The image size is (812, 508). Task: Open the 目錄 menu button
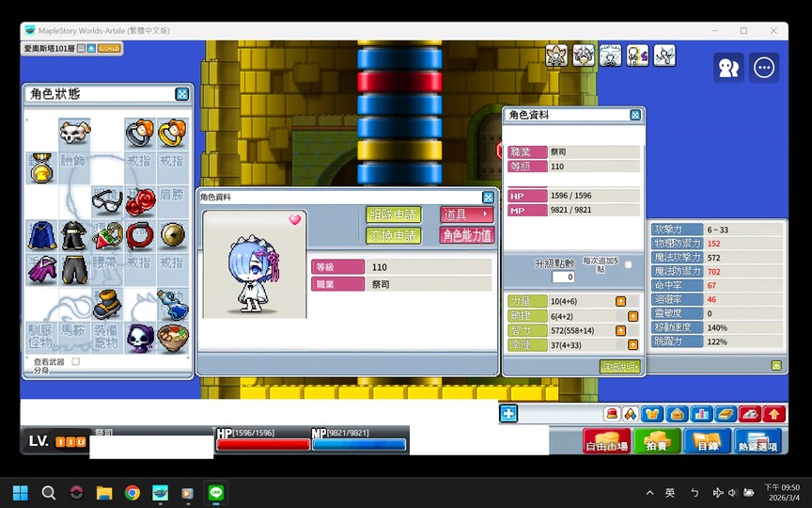click(707, 441)
